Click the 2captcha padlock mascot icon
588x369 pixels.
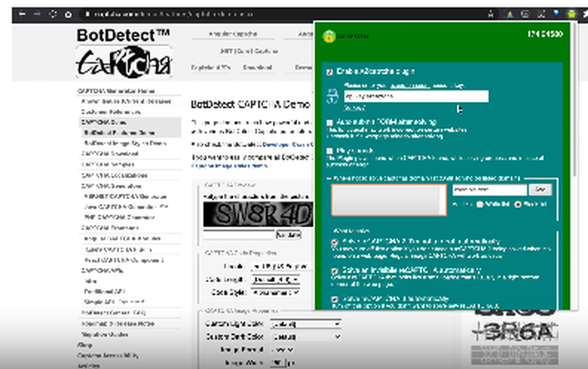(329, 36)
